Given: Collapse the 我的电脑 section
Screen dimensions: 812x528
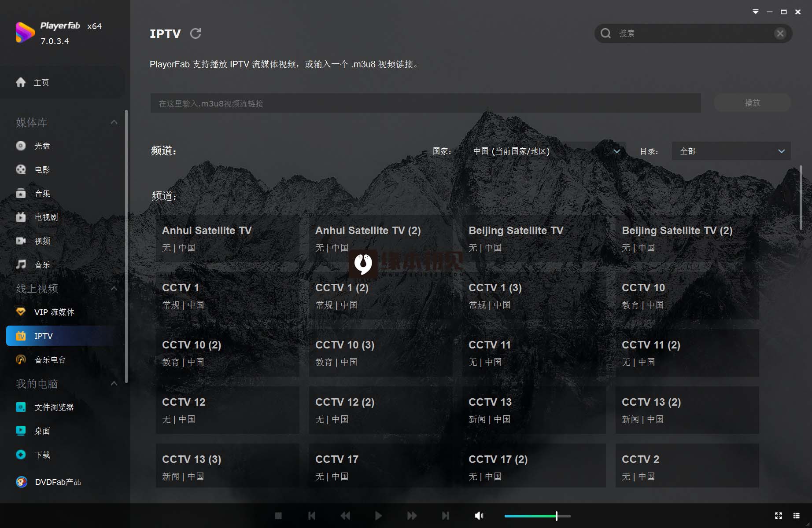Looking at the screenshot, I should [x=114, y=383].
